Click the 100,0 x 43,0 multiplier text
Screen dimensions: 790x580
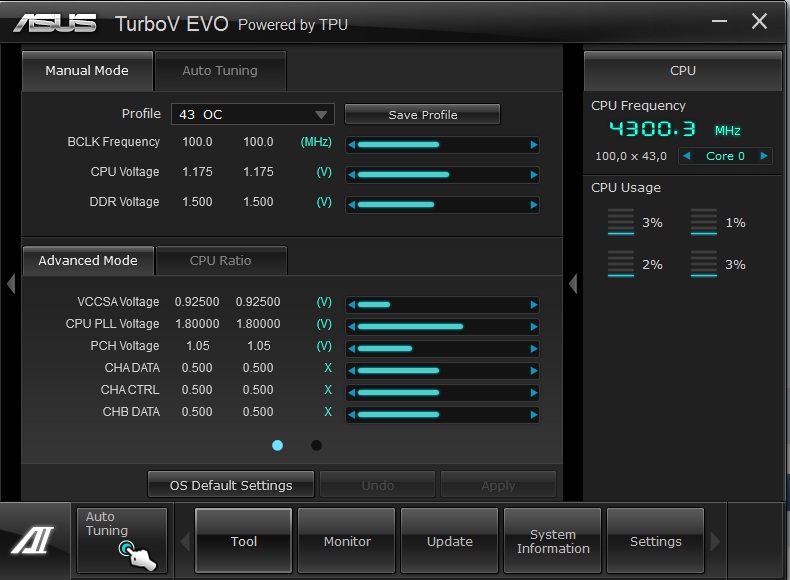pyautogui.click(x=631, y=156)
